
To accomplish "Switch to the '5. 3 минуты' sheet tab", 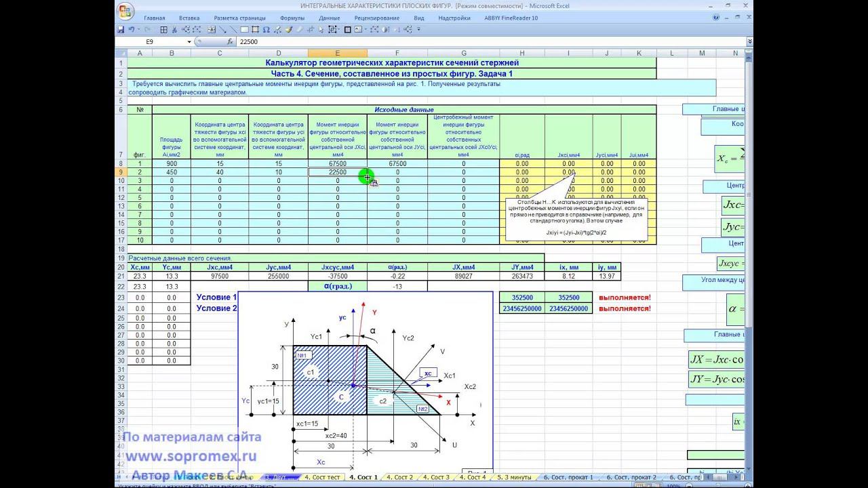I will point(513,477).
